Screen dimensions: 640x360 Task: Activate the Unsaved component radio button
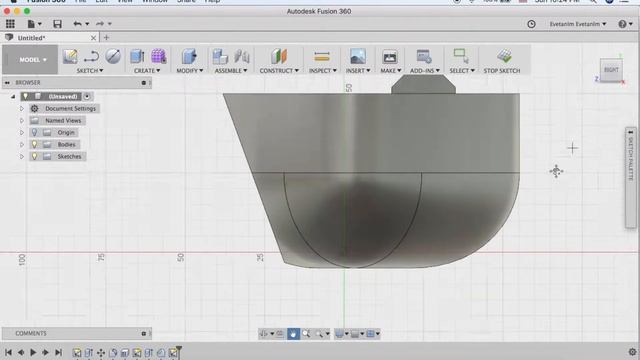[x=87, y=97]
